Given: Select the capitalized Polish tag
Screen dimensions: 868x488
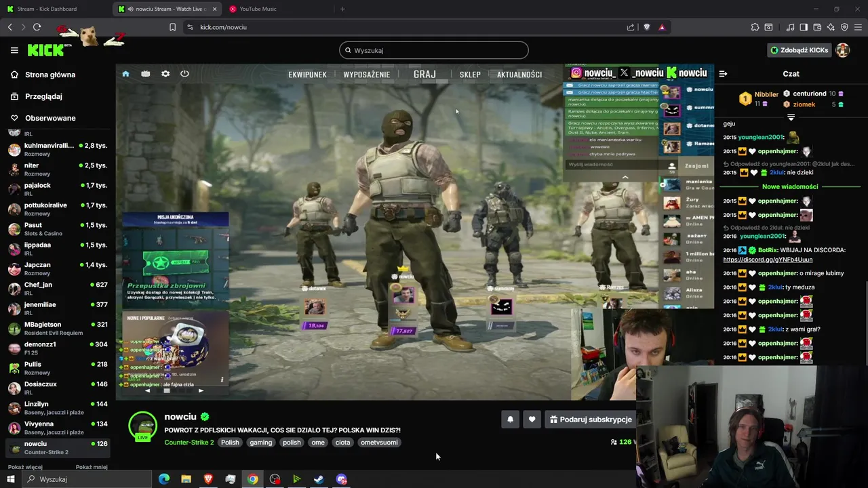Looking at the screenshot, I should tap(230, 443).
